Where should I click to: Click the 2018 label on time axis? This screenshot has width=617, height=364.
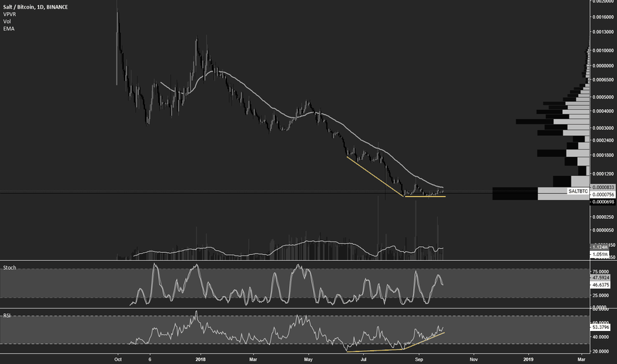(201, 359)
